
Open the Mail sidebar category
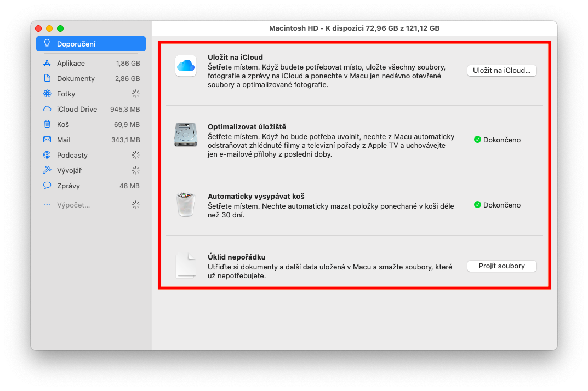tap(91, 140)
